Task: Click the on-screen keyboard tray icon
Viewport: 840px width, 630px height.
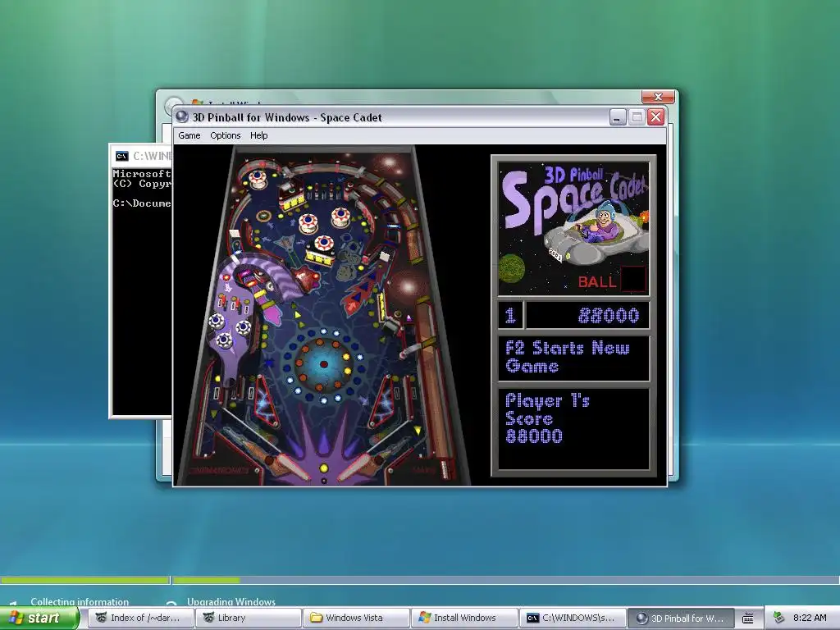Action: click(748, 619)
